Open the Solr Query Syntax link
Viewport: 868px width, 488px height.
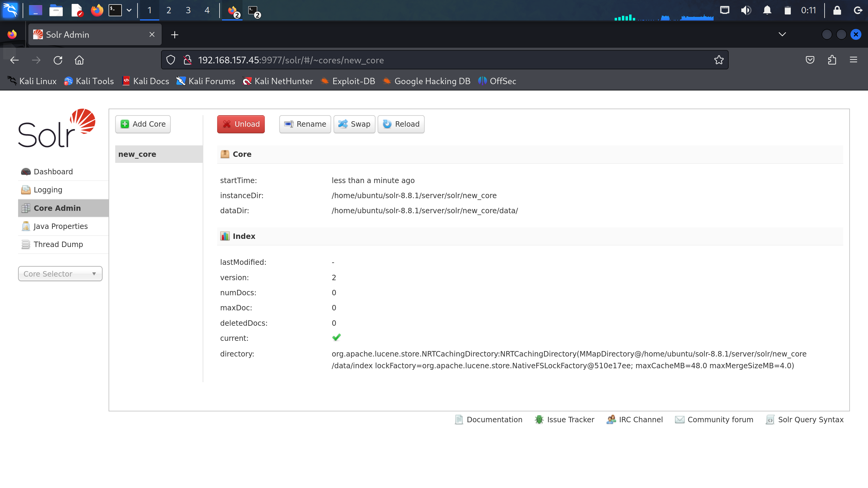coord(810,419)
